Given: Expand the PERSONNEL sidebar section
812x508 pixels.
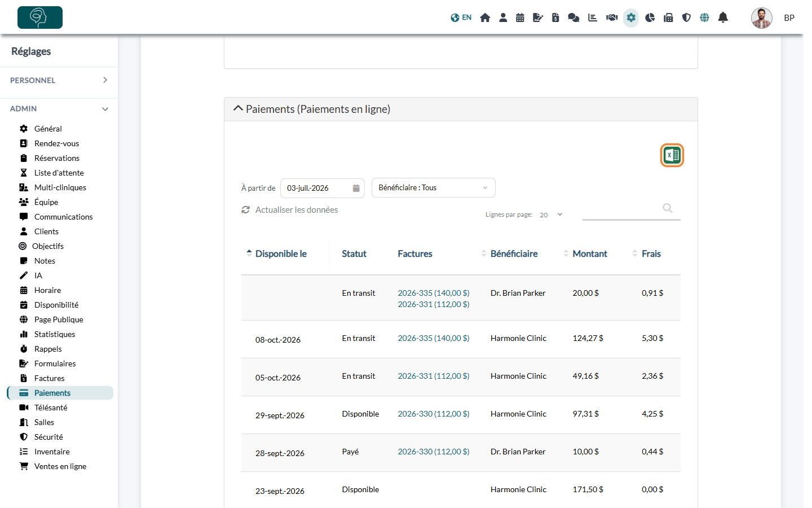Looking at the screenshot, I should tap(59, 80).
